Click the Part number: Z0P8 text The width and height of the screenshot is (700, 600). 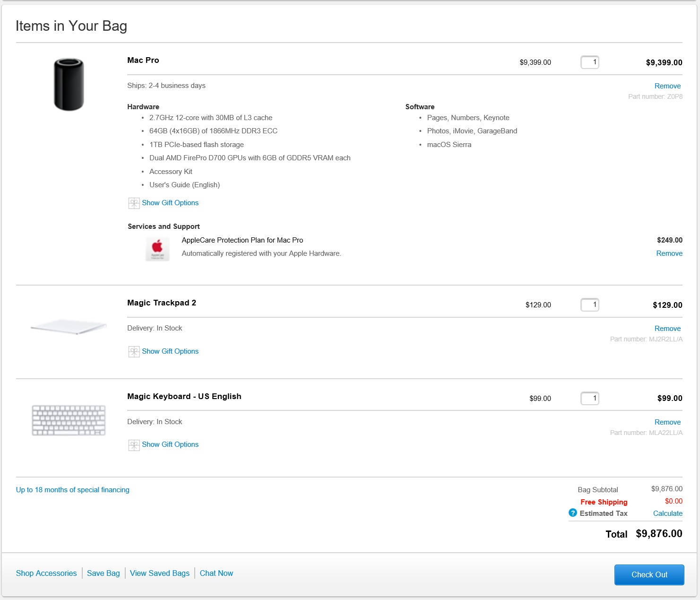[655, 96]
